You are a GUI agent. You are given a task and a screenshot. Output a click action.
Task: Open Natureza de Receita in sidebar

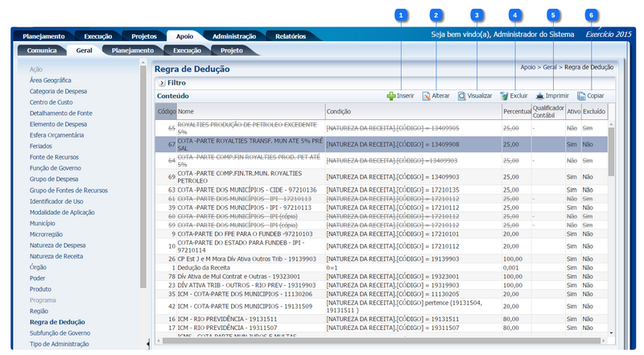[x=56, y=255]
